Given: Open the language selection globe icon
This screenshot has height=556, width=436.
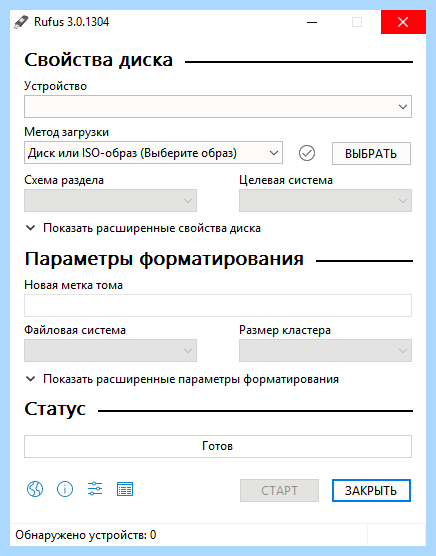Looking at the screenshot, I should [35, 489].
